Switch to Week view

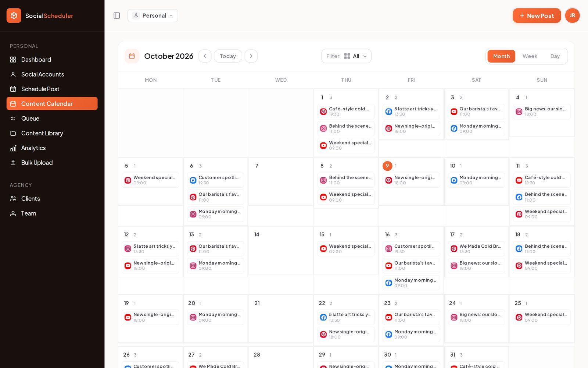point(530,56)
